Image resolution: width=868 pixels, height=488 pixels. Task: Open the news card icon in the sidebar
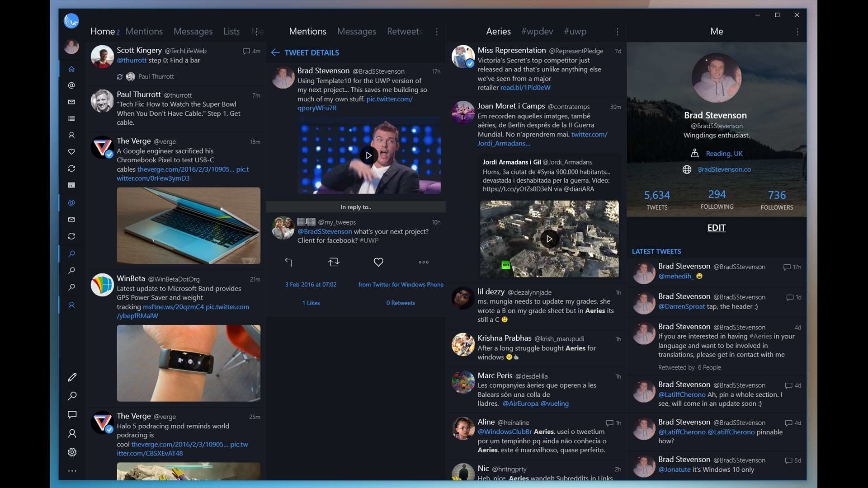[x=71, y=185]
